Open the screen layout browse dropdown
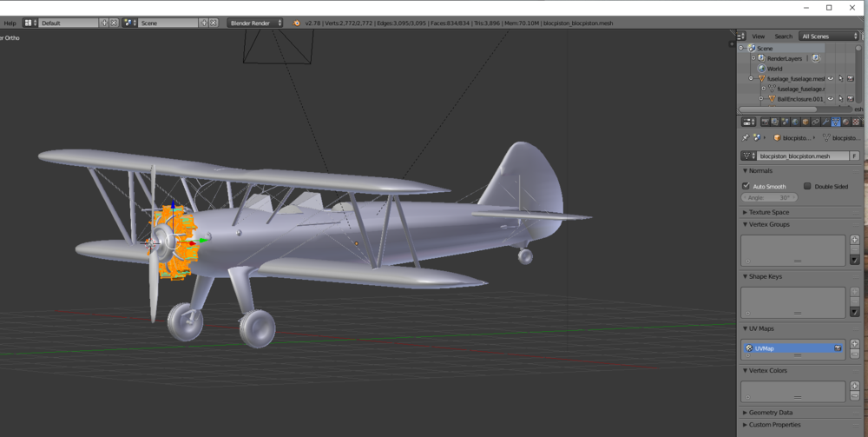 click(30, 23)
